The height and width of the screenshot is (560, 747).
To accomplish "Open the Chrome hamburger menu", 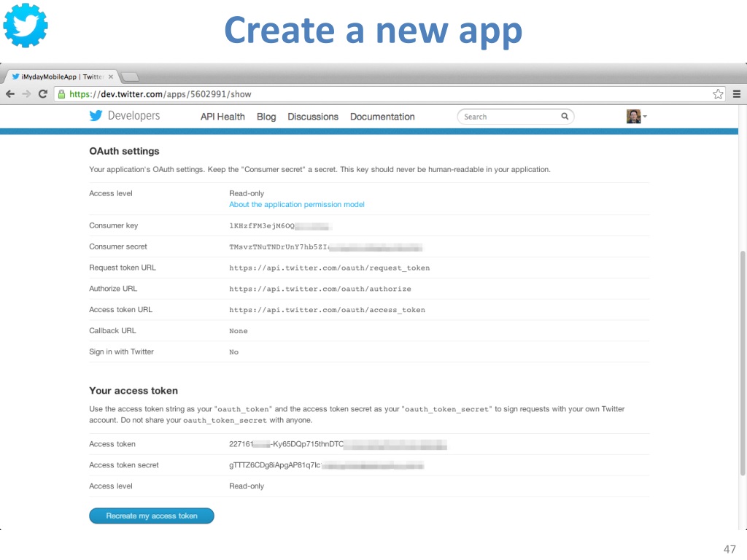I will (x=737, y=94).
